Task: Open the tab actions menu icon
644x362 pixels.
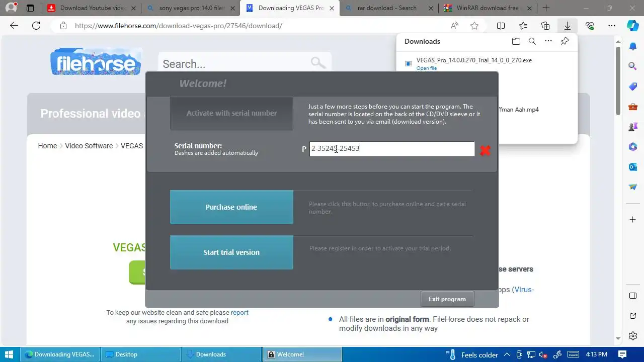Action: coord(30,8)
